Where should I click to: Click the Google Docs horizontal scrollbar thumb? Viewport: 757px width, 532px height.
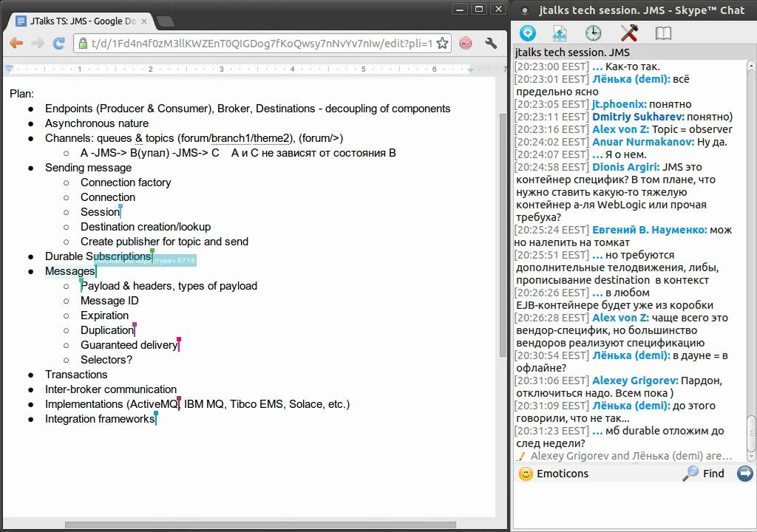261,525
